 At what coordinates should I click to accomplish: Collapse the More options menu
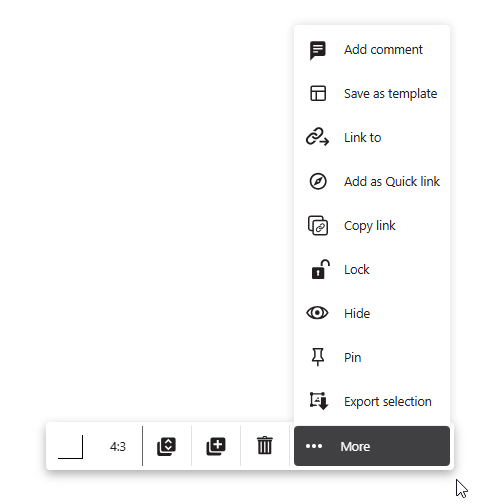click(372, 446)
